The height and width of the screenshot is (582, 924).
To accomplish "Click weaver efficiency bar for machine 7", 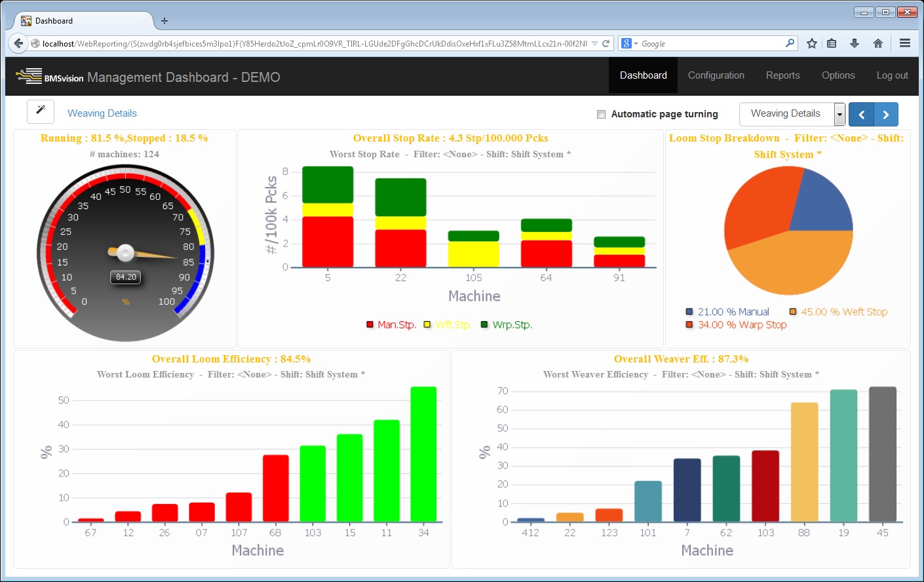I will pos(687,490).
